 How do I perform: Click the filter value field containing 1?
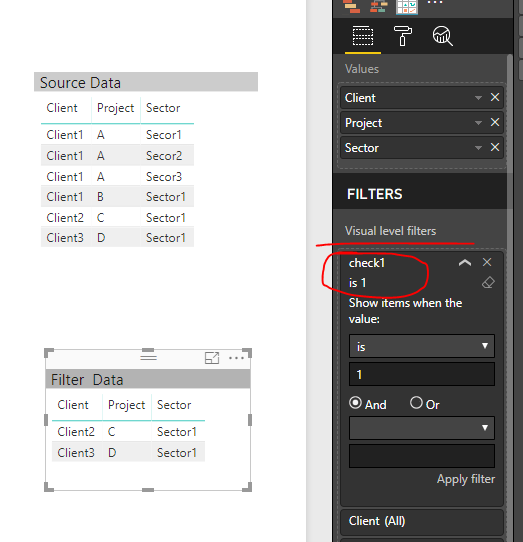tap(422, 374)
